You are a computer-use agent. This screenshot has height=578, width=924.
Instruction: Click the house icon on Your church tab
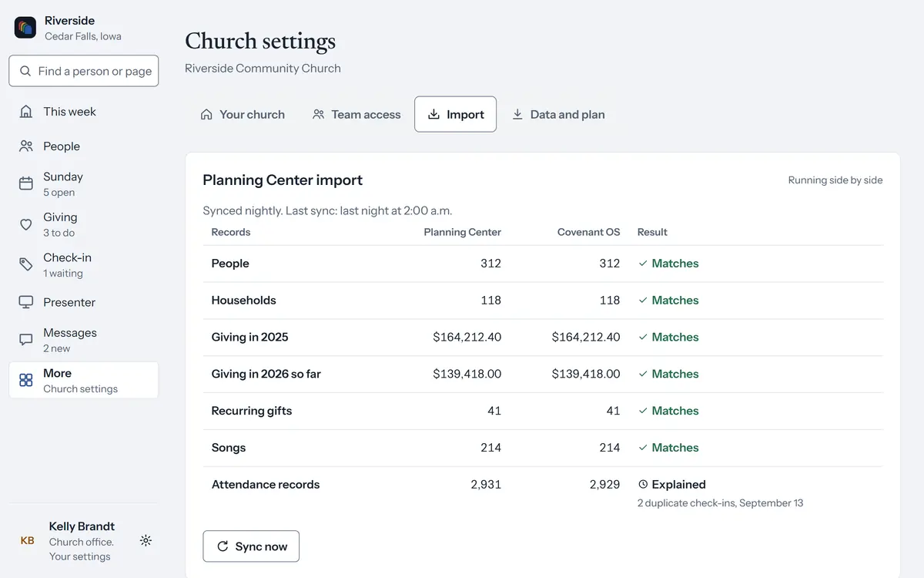[206, 115]
